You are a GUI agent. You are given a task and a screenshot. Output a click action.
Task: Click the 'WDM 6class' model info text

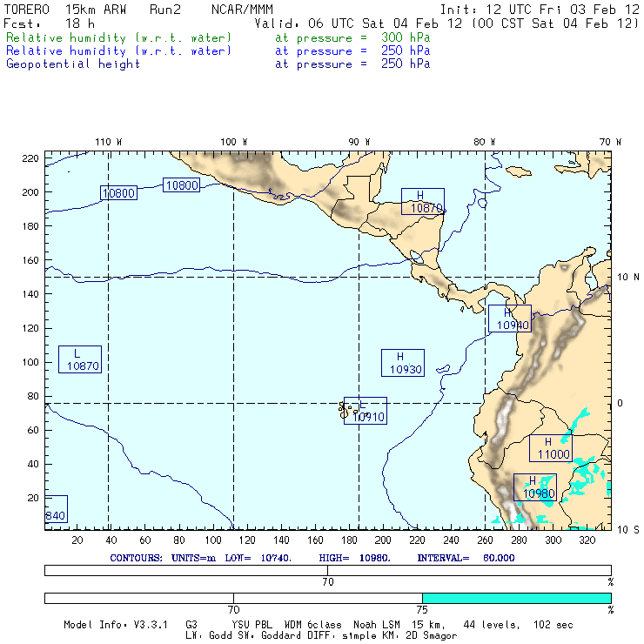[313, 625]
